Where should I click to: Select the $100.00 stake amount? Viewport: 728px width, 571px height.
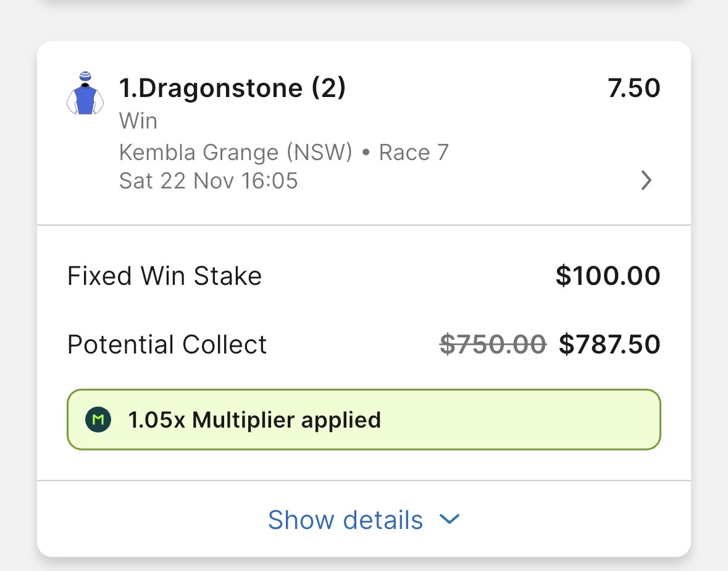(x=608, y=276)
